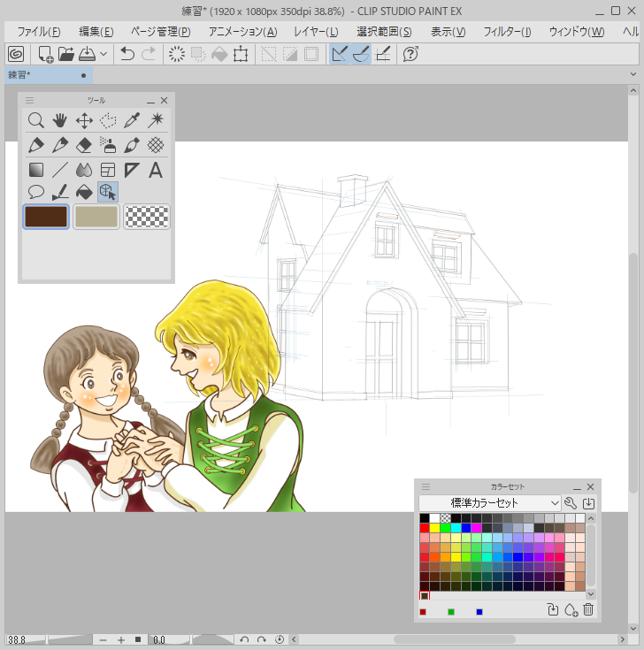Select the Correct line tool
The width and height of the screenshot is (644, 650).
(x=60, y=192)
